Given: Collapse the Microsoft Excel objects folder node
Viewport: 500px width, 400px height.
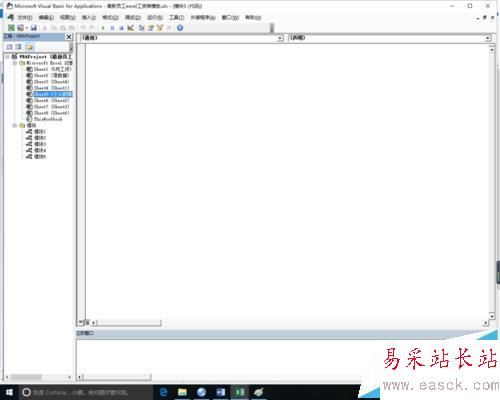Looking at the screenshot, I should pyautogui.click(x=15, y=63).
